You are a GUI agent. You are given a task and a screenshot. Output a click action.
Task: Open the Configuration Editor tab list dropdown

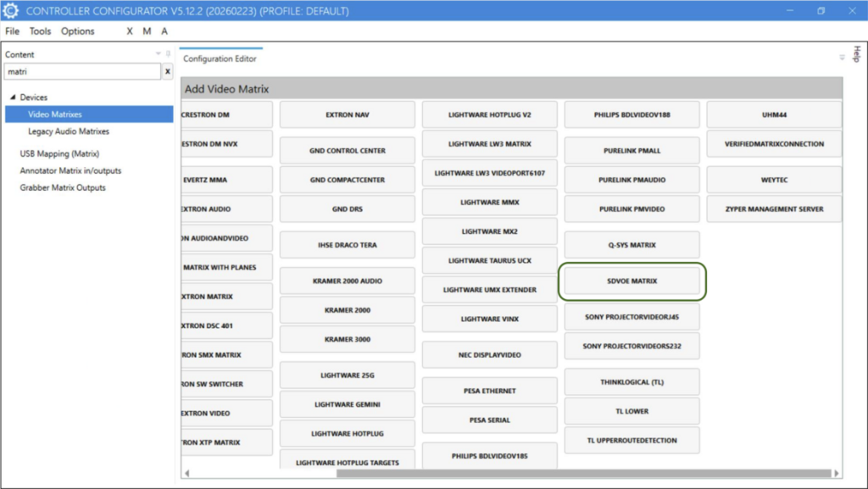coord(842,58)
